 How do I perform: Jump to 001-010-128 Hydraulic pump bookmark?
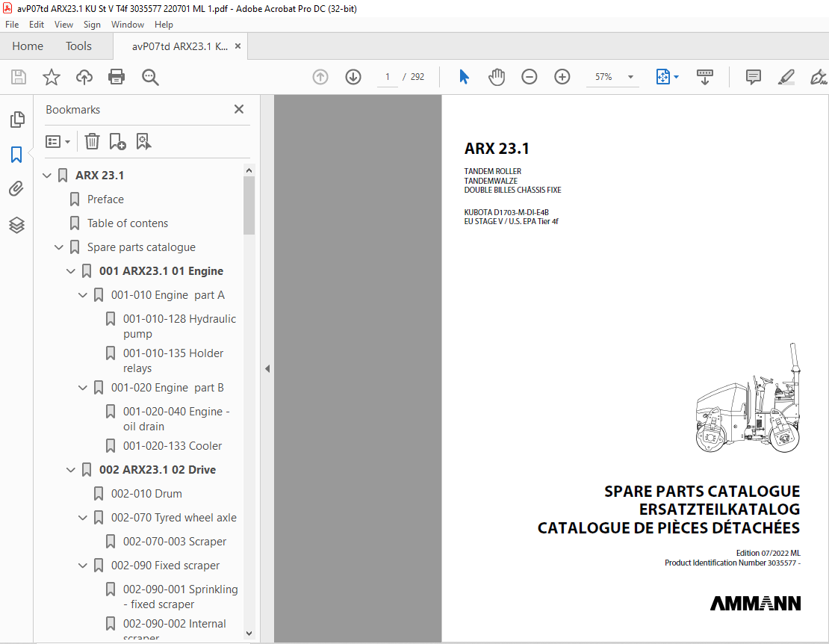click(179, 326)
